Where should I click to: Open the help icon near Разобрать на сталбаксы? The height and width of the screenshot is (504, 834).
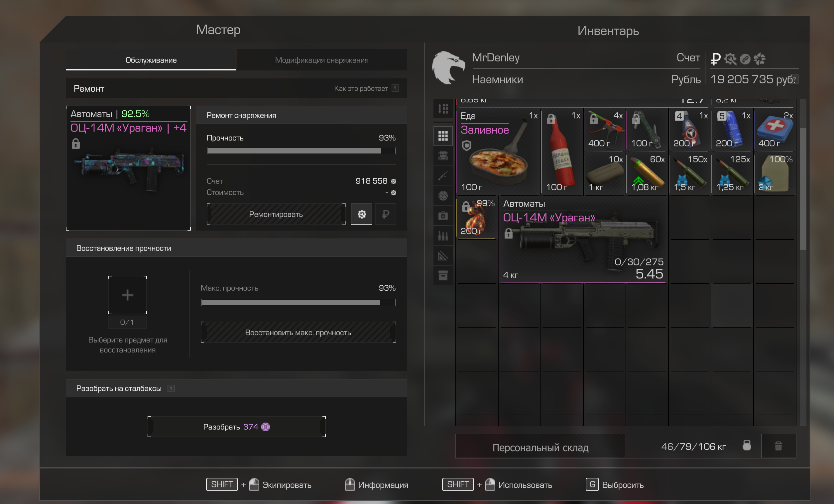click(x=171, y=388)
